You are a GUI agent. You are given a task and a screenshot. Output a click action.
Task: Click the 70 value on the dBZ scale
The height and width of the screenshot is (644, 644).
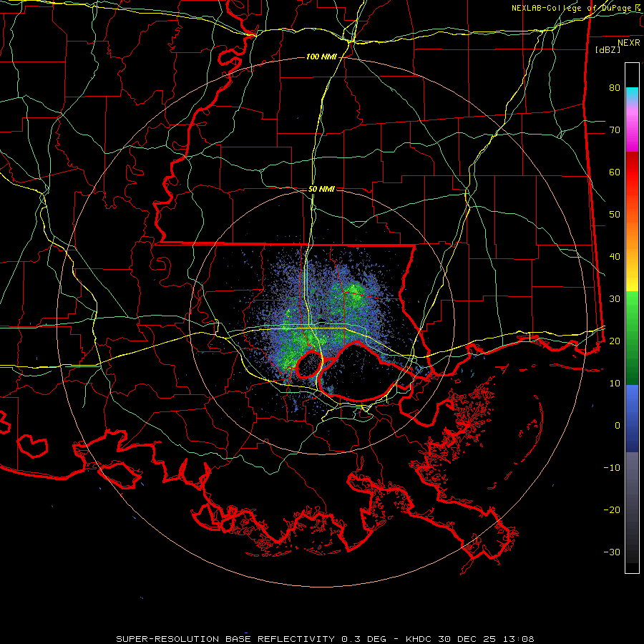615,130
